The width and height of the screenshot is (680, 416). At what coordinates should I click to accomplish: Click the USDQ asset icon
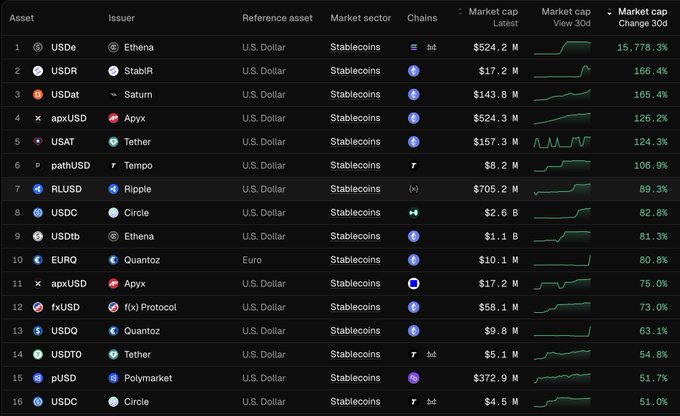(x=38, y=331)
